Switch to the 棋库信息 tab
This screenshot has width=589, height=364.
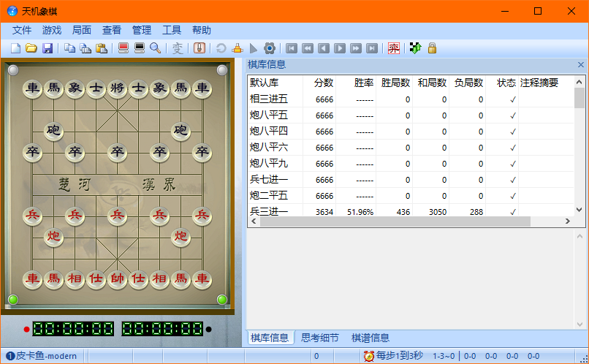(x=270, y=338)
